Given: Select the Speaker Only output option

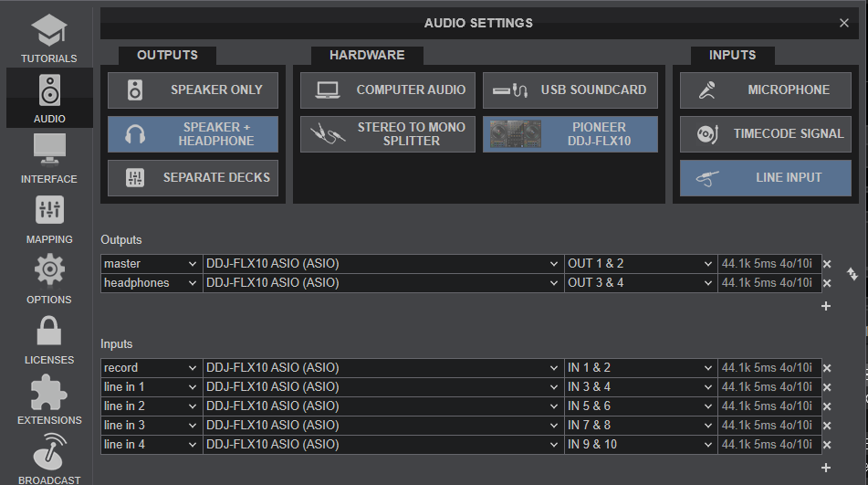Looking at the screenshot, I should click(193, 90).
